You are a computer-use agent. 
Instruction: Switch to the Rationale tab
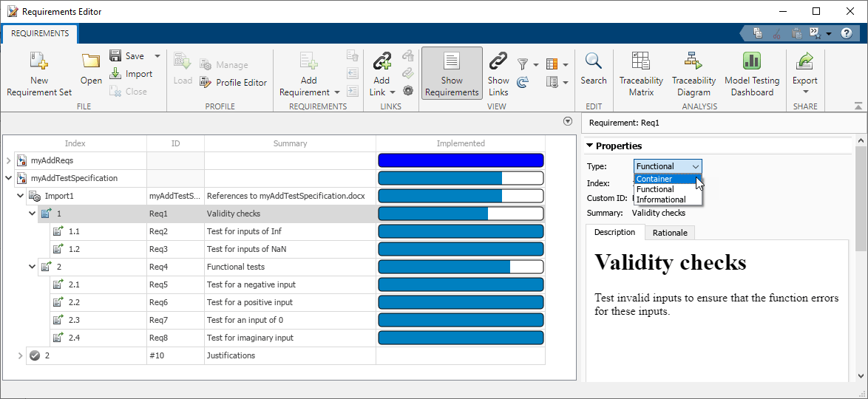point(669,233)
